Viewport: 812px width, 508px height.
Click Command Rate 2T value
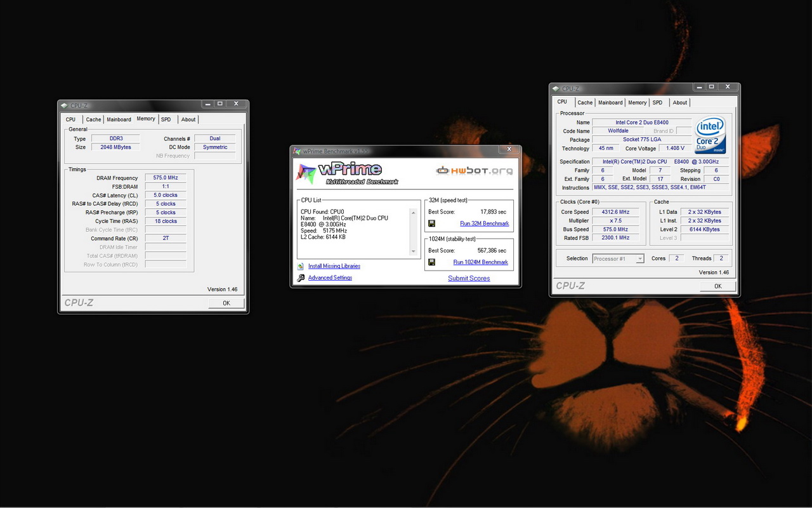click(x=166, y=238)
